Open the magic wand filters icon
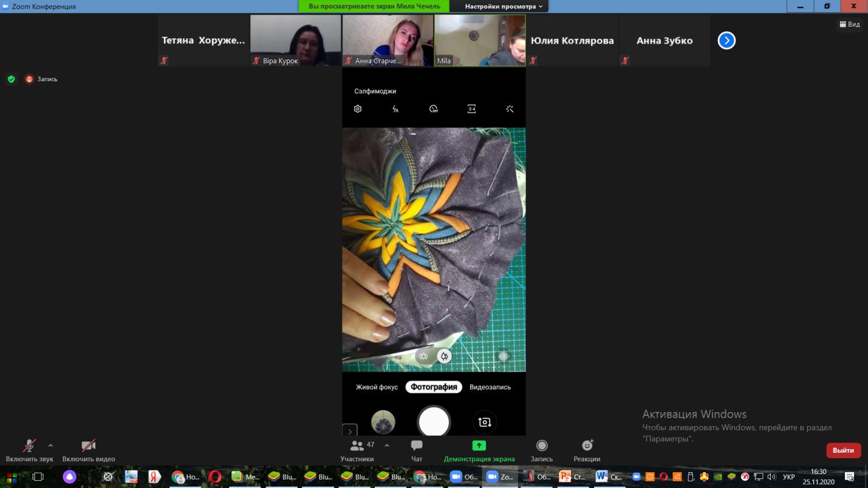The height and width of the screenshot is (488, 868). 510,109
